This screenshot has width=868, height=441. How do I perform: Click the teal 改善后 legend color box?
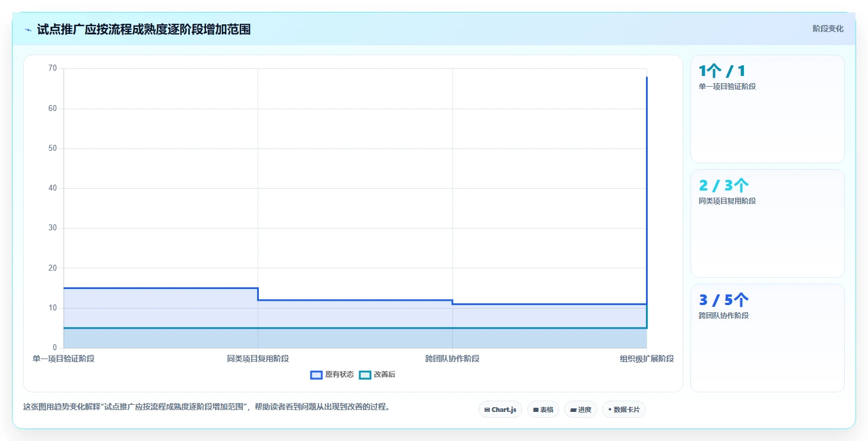click(365, 375)
